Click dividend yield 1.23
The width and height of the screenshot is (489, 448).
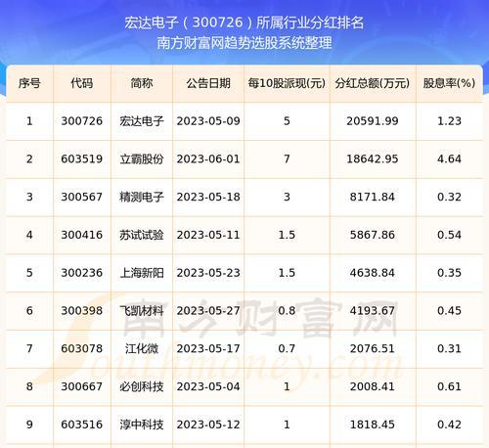pos(449,121)
